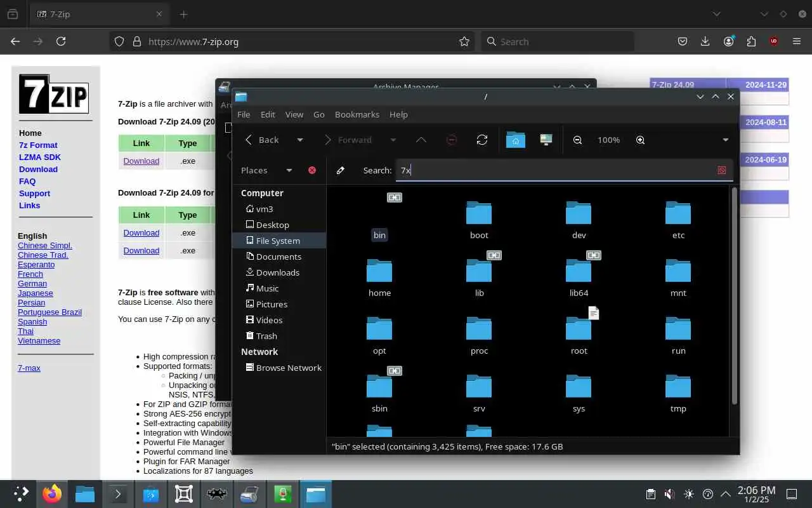812x508 pixels.
Task: Open the Bookmarks menu
Action: (x=357, y=114)
